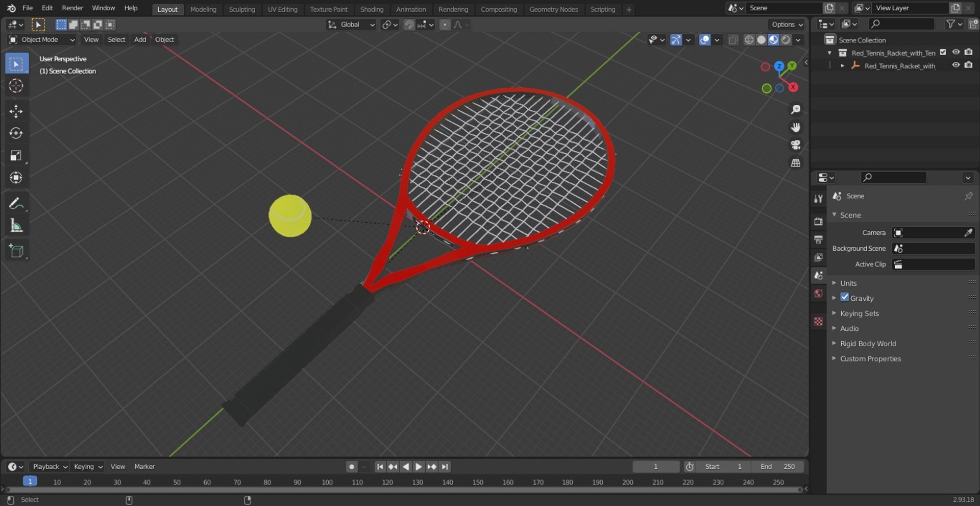Viewport: 980px width, 506px height.
Task: Hide Red_Tennis_Racket_with_Ten collection in viewport
Action: coord(956,52)
